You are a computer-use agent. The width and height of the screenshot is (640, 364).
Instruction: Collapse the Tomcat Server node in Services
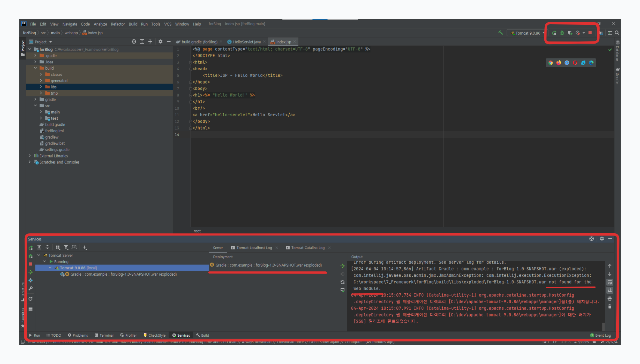[39, 255]
